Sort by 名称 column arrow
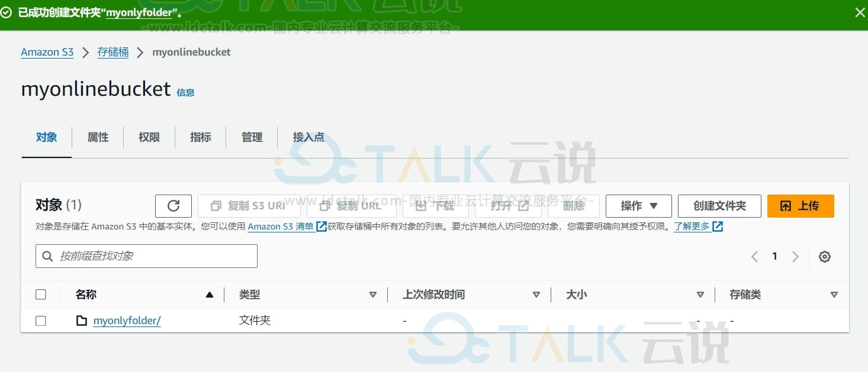 pyautogui.click(x=209, y=295)
